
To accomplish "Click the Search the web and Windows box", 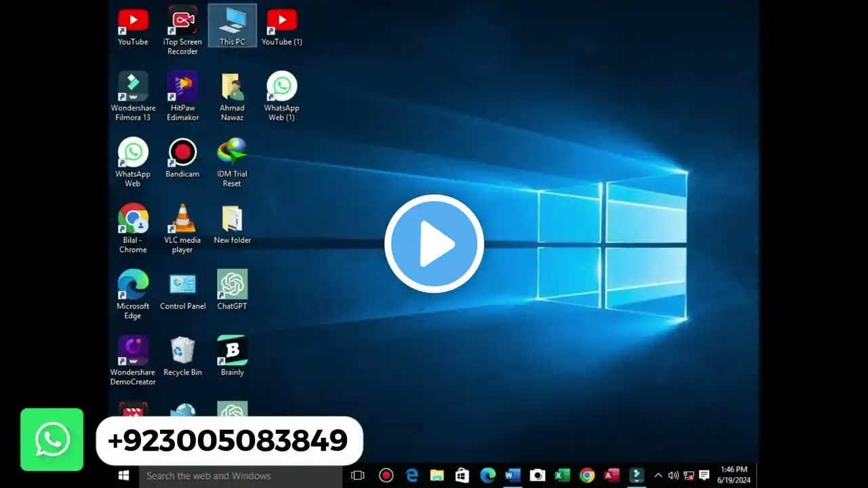I will [242, 476].
